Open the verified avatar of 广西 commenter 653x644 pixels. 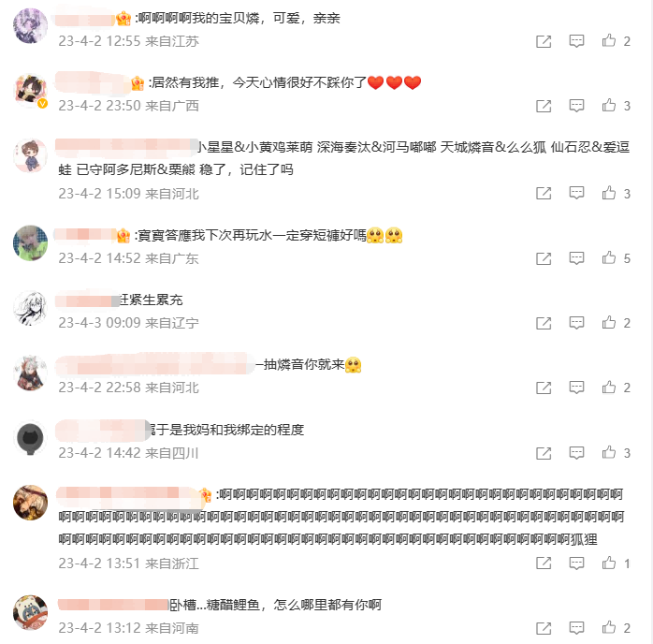click(x=30, y=91)
